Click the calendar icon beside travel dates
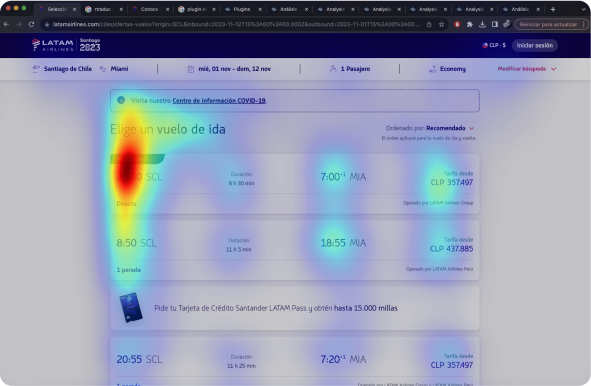This screenshot has height=386, width=591. coord(191,69)
